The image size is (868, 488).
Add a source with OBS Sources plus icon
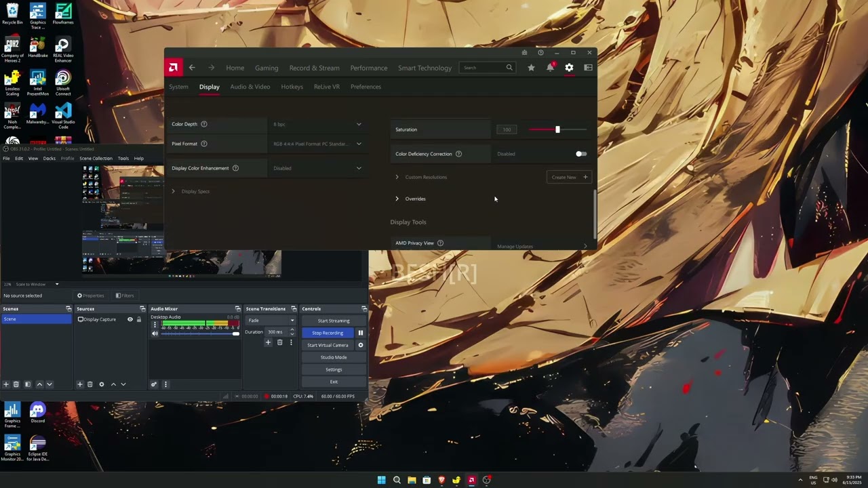pos(79,384)
